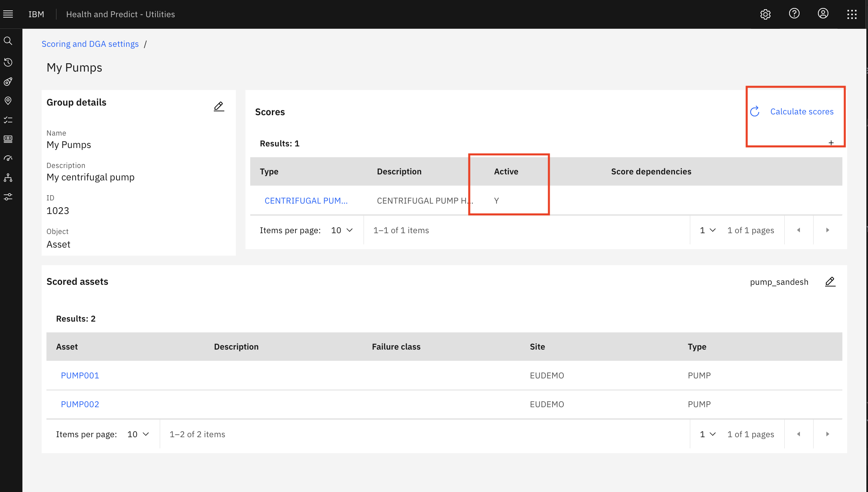This screenshot has width=868, height=492.
Task: Open the sliders settings sidebar icon
Action: point(8,197)
